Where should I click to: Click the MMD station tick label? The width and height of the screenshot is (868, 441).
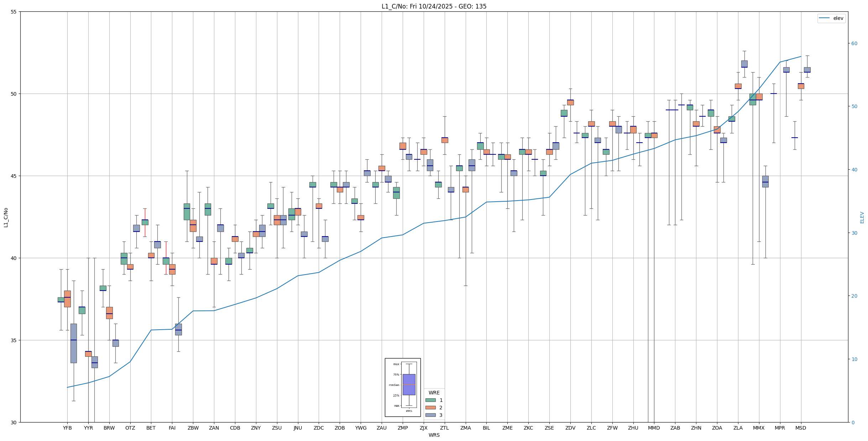(654, 428)
